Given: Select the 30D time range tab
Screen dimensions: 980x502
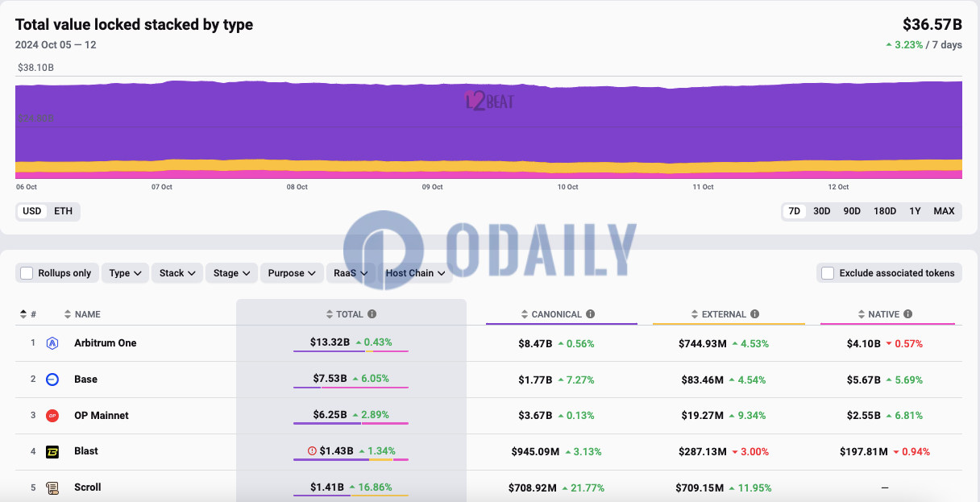Looking at the screenshot, I should click(x=821, y=211).
